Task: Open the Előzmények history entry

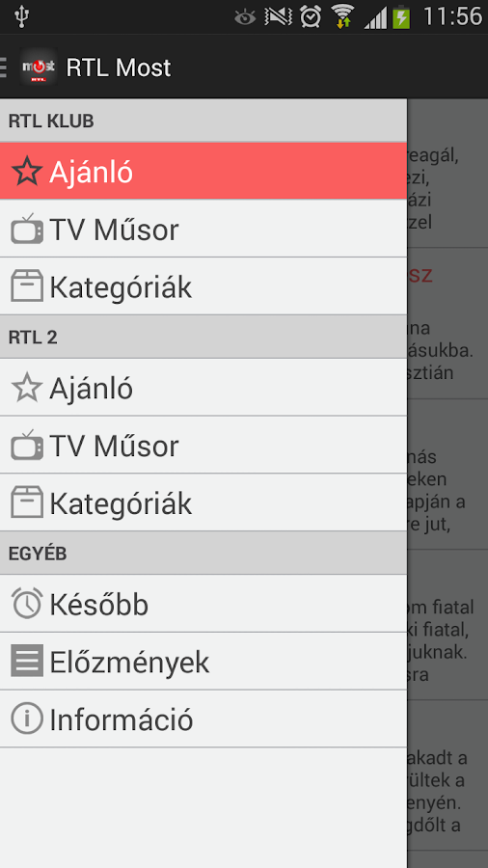Action: [203, 661]
